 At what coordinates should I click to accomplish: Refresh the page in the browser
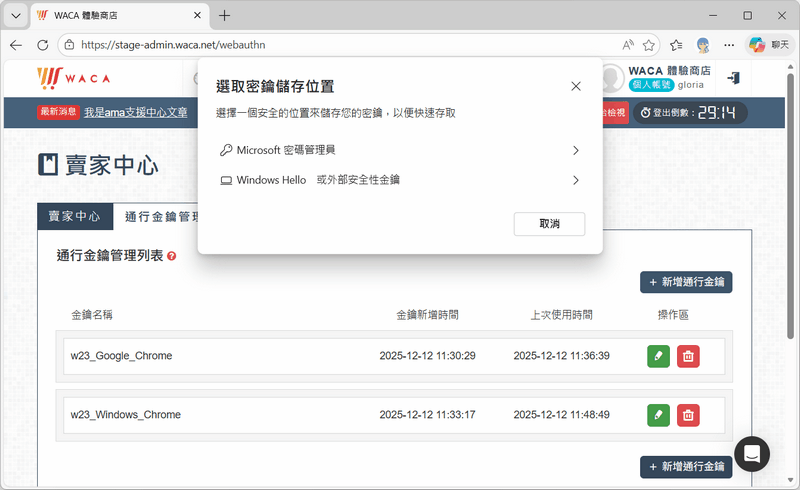(x=43, y=45)
